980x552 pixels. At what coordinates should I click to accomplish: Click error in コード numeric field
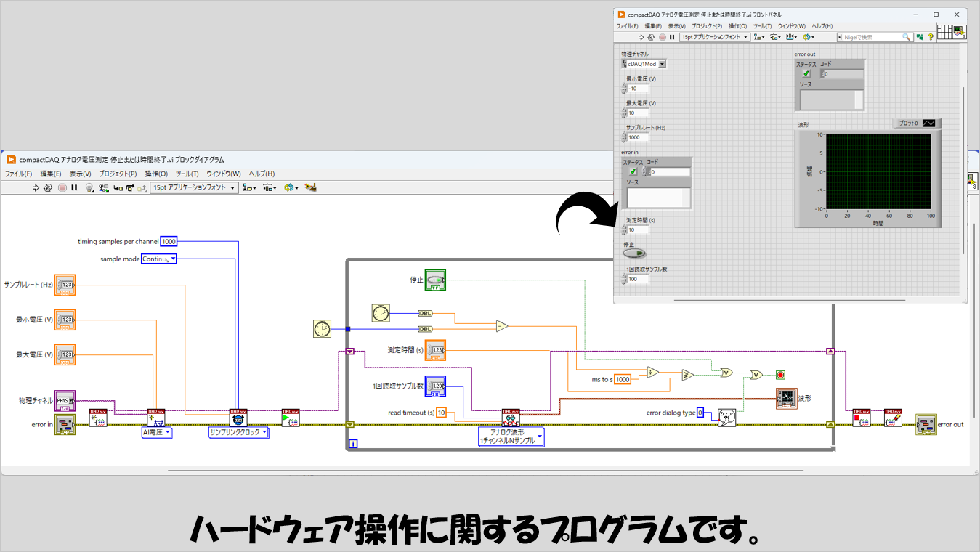tap(670, 171)
